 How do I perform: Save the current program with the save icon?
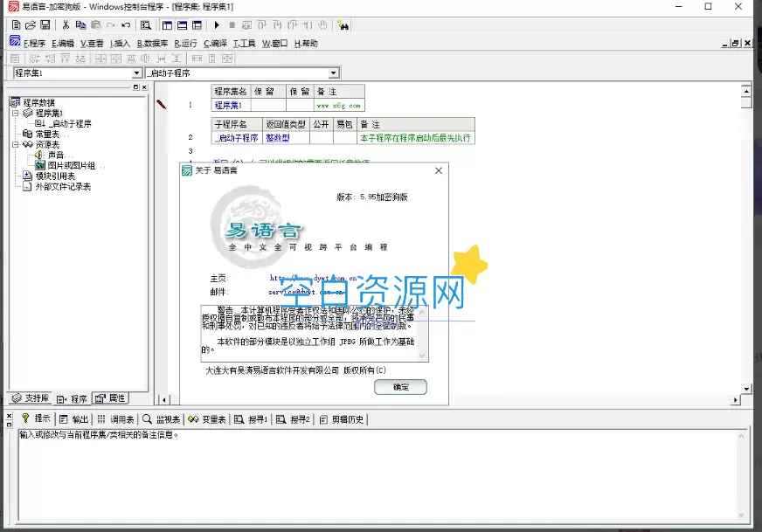pos(45,25)
